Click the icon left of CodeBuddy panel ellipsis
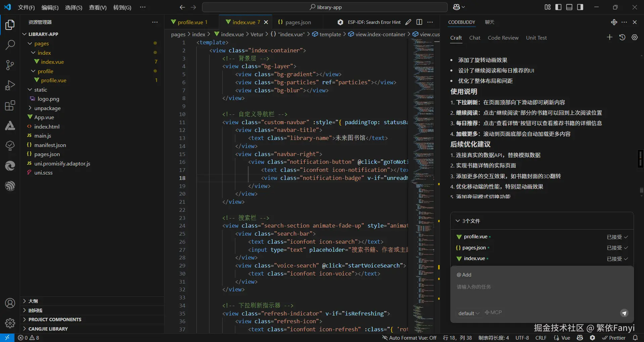 (x=614, y=22)
